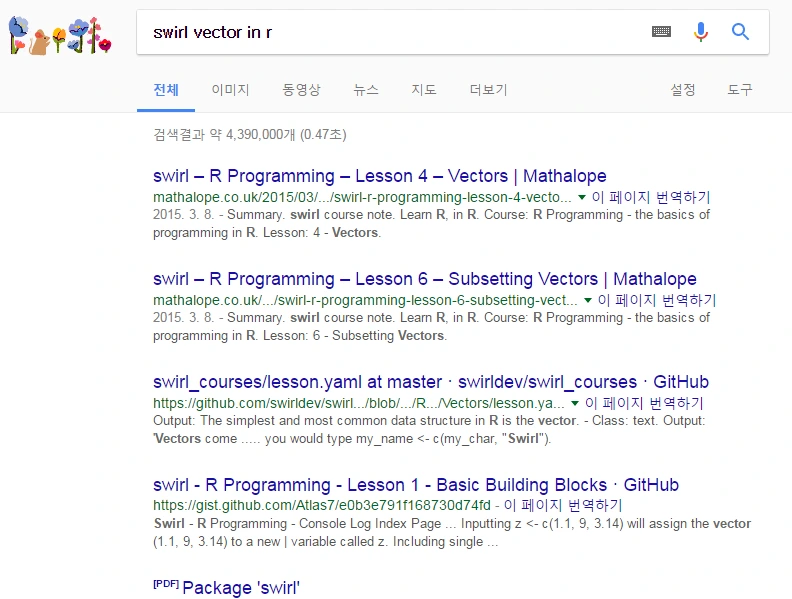This screenshot has width=792, height=599.
Task: Open the Lesson 4 – Vectors Mathalope result
Action: [379, 176]
